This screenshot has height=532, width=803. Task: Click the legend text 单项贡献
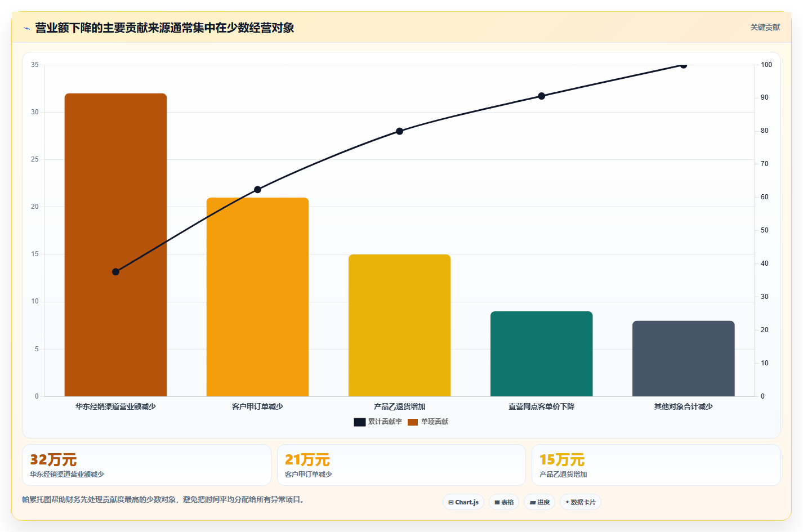pyautogui.click(x=435, y=422)
